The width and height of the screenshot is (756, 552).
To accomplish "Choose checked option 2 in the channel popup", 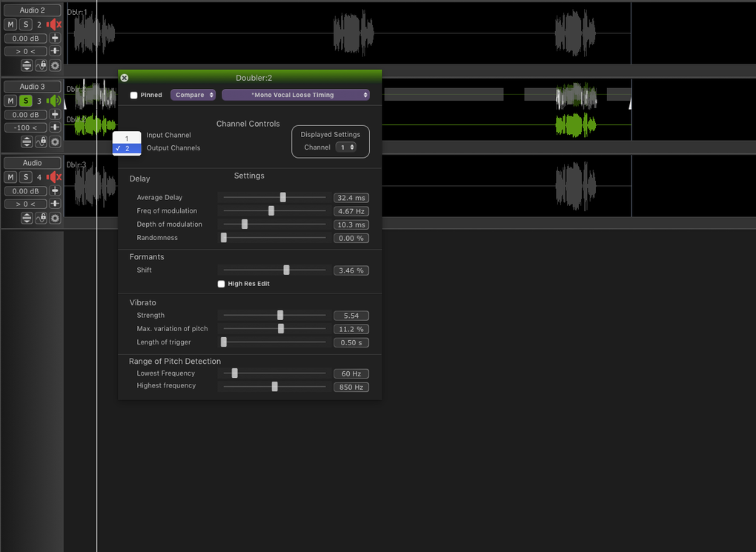I will pos(127,148).
